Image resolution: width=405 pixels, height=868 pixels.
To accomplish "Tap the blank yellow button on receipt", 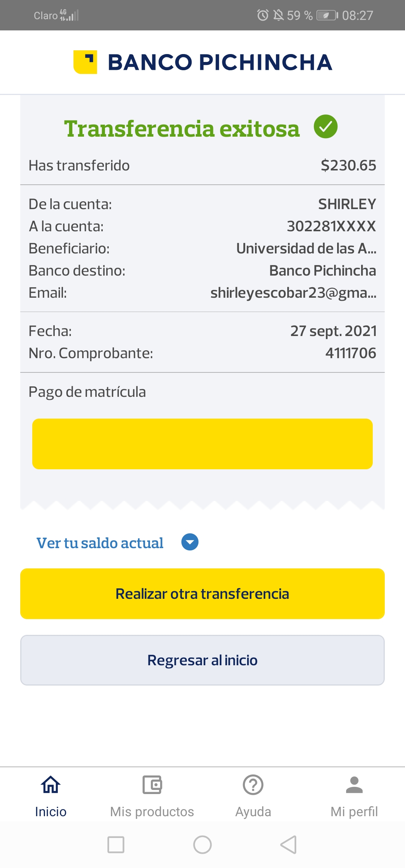I will tap(202, 444).
